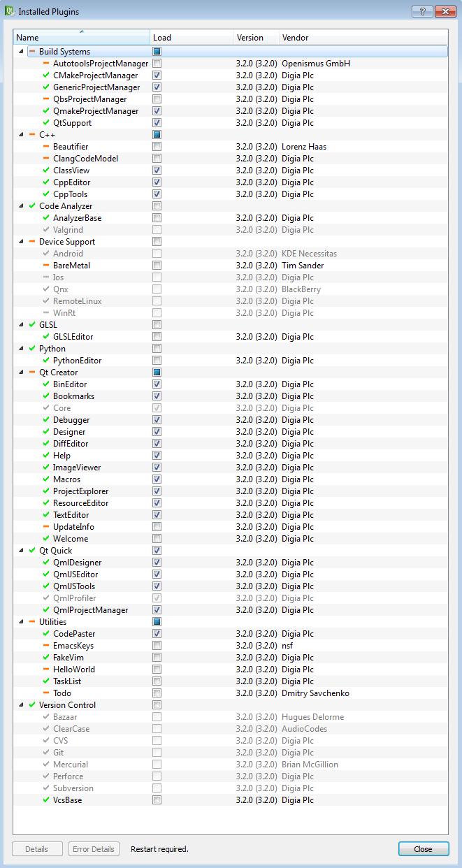Collapse the Qt Creator group
Screen dimensions: 462x868
click(21, 372)
